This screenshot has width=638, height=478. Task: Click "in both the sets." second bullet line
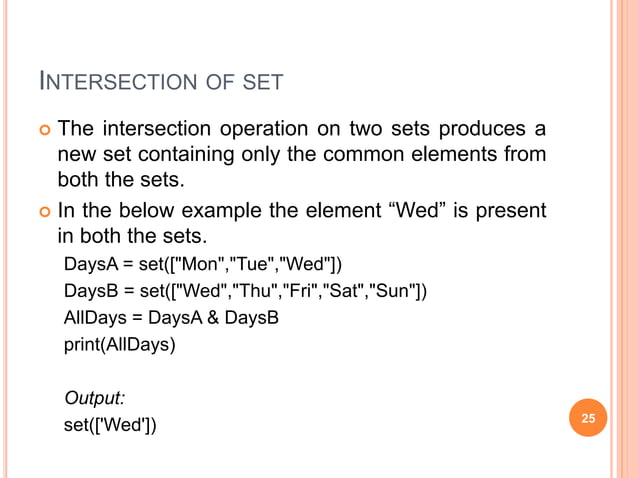click(132, 236)
